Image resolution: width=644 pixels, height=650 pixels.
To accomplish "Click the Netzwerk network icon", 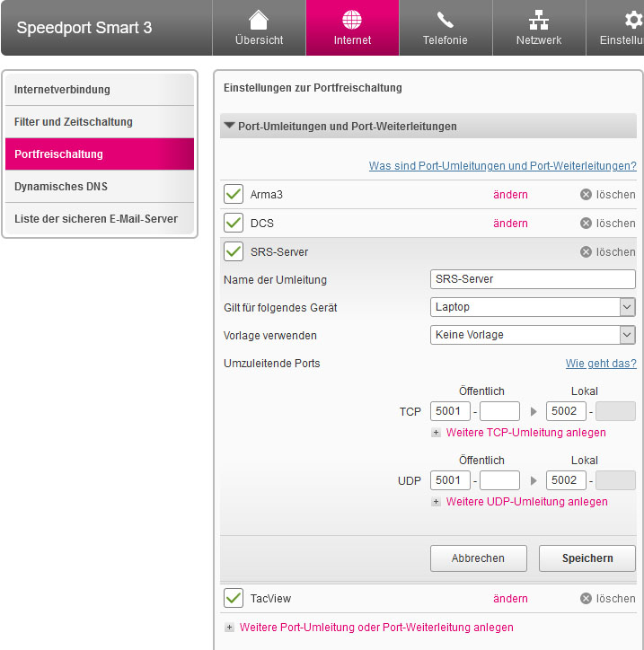I will 539,20.
